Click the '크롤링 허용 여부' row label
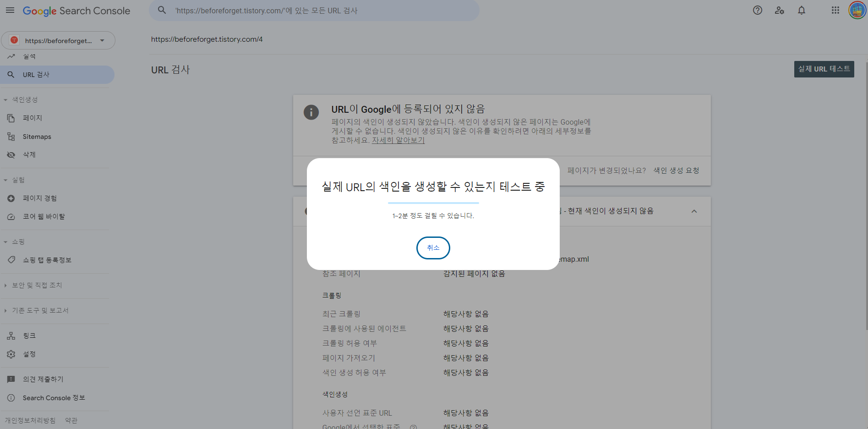The height and width of the screenshot is (429, 868). 349,343
